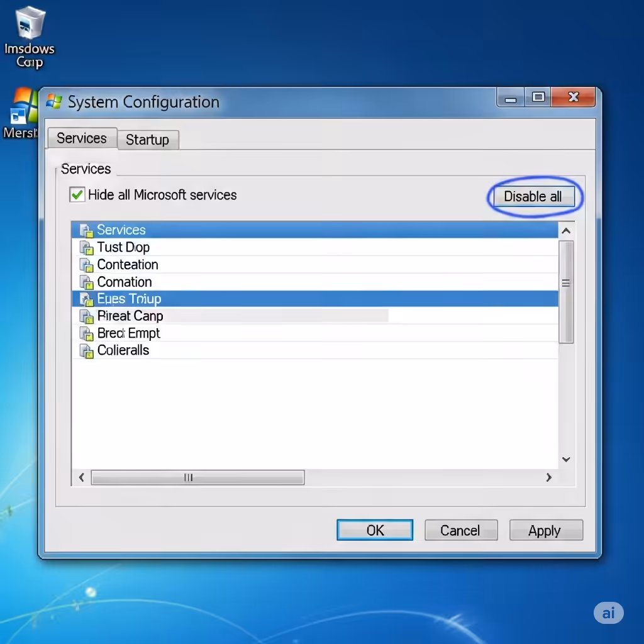Screen dimensions: 644x644
Task: Select the Bred Empt service row
Action: pyautogui.click(x=315, y=333)
